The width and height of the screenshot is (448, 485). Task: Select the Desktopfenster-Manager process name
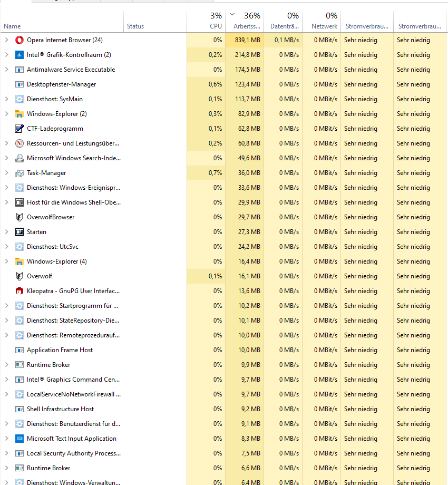tap(62, 84)
